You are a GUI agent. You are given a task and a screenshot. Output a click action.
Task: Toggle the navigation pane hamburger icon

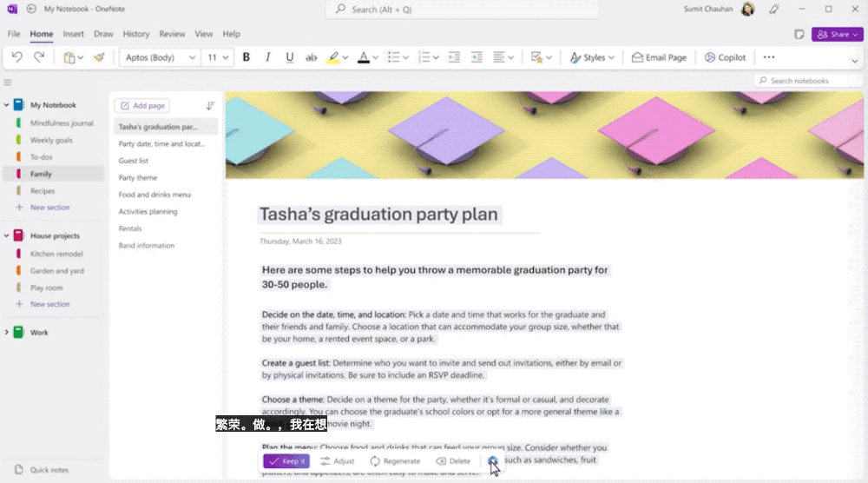[8, 83]
